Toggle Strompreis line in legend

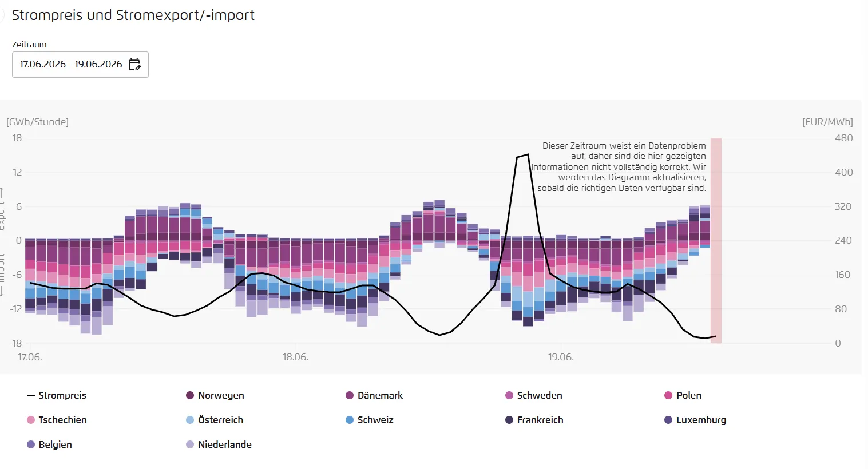pyautogui.click(x=57, y=395)
